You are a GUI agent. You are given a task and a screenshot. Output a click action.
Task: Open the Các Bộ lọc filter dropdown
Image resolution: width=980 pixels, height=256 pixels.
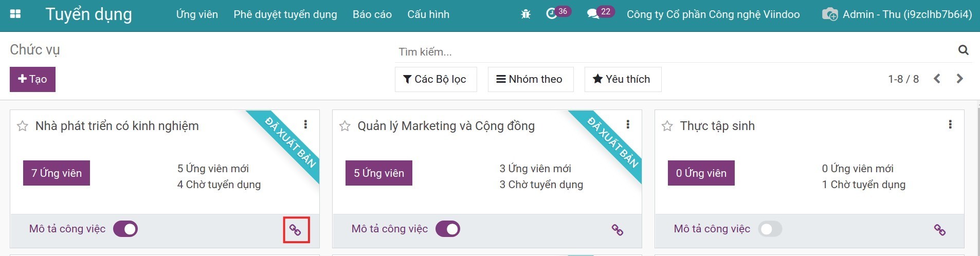(x=435, y=79)
